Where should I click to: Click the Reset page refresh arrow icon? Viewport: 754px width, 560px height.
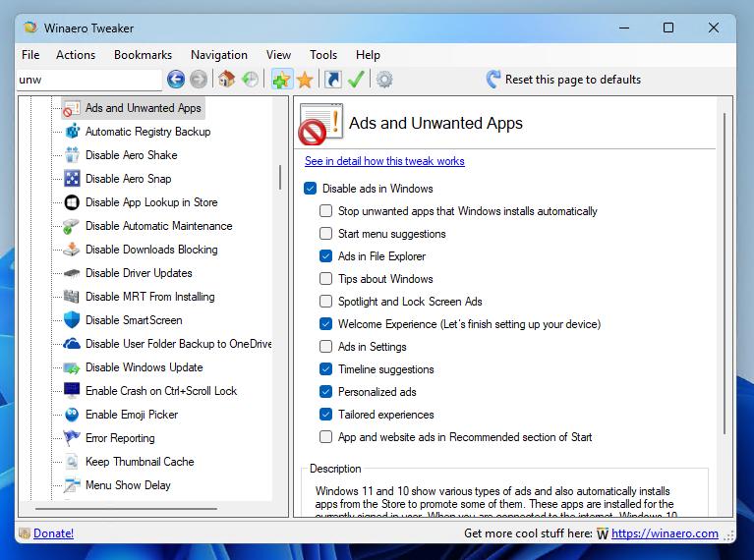pos(493,80)
